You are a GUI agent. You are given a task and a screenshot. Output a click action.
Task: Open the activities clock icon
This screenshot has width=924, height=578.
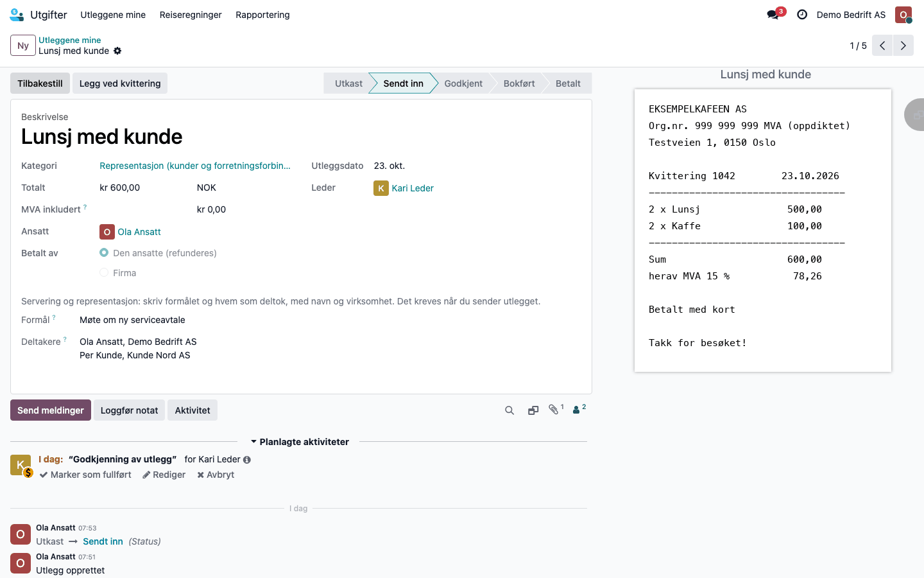click(802, 14)
